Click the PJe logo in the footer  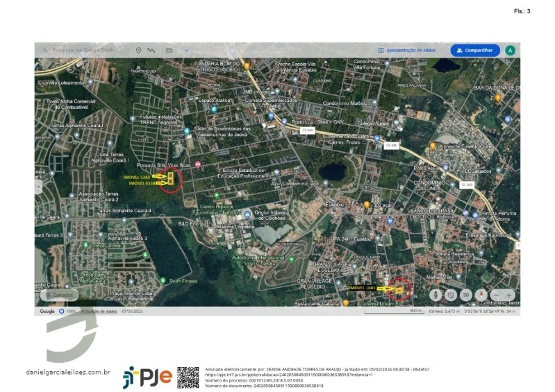click(147, 377)
